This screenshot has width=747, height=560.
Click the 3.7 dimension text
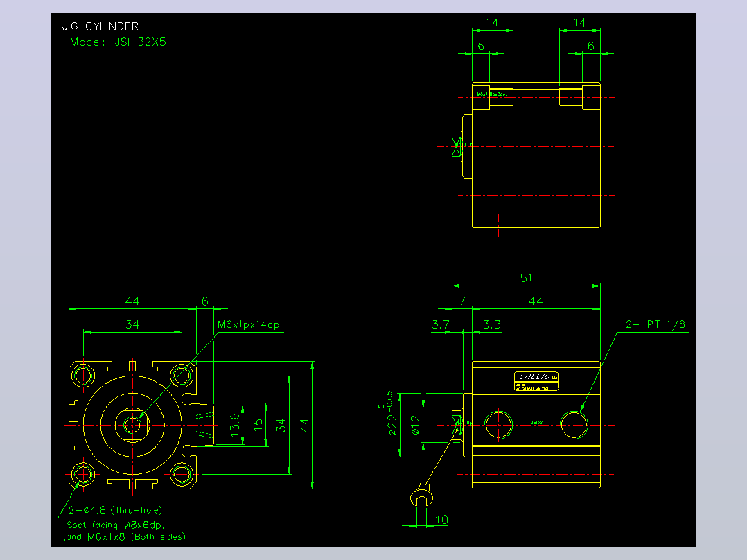[x=441, y=325]
